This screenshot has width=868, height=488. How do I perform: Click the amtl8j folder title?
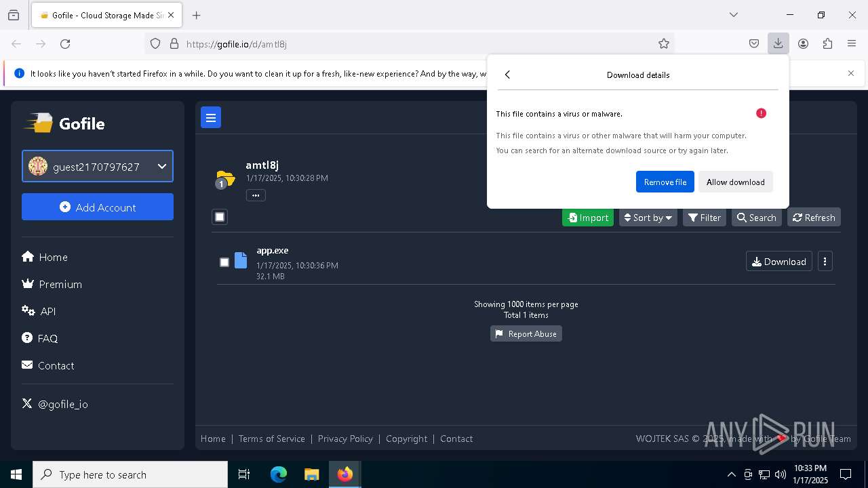[x=262, y=165]
